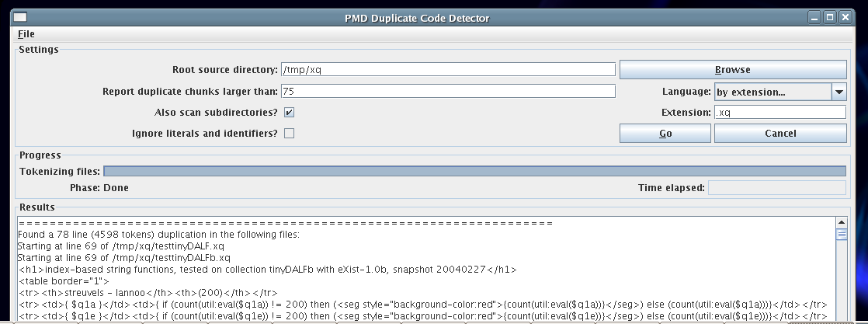Toggle Also scan subdirectories checkbox
The height and width of the screenshot is (324, 868).
click(x=289, y=113)
